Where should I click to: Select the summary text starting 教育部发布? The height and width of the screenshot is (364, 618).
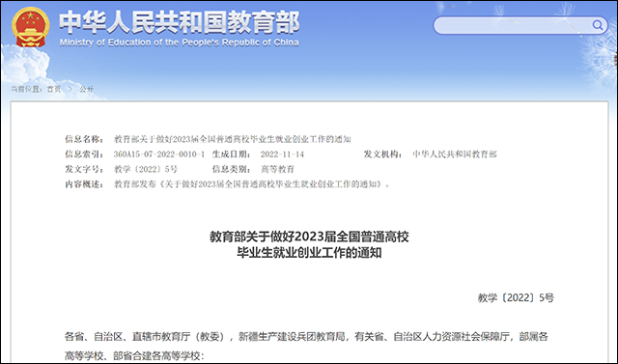pos(252,184)
